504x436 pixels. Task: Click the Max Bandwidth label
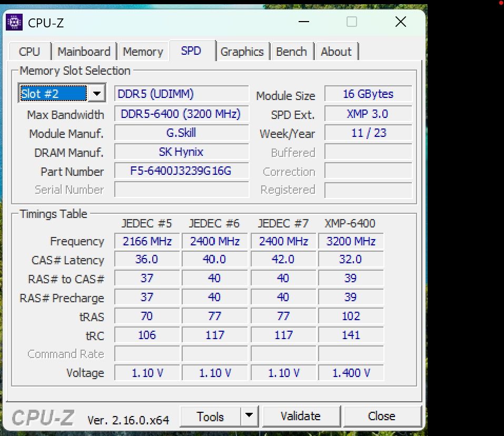66,115
